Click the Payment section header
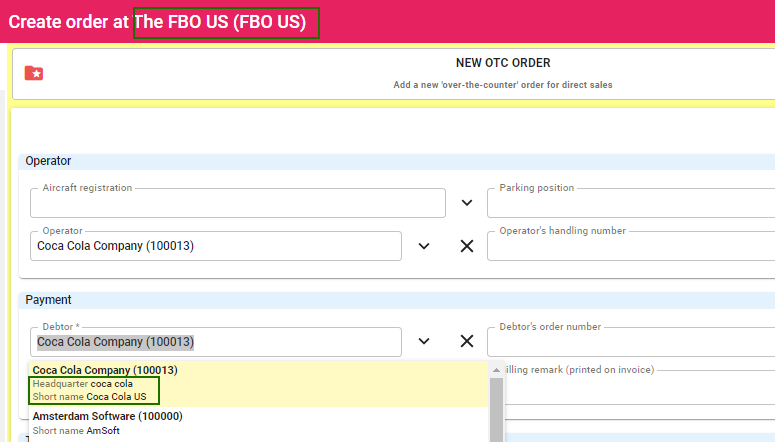Screen dimensions: 775x442 coord(397,300)
